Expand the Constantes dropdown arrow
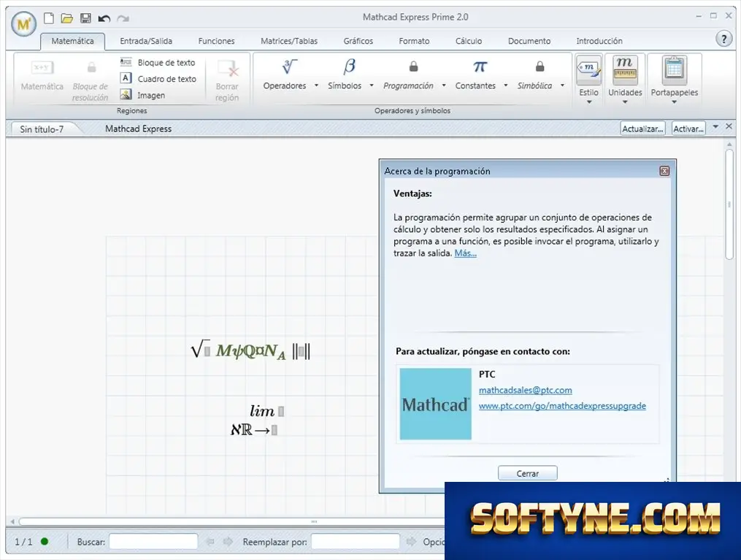The width and height of the screenshot is (741, 560). click(506, 85)
